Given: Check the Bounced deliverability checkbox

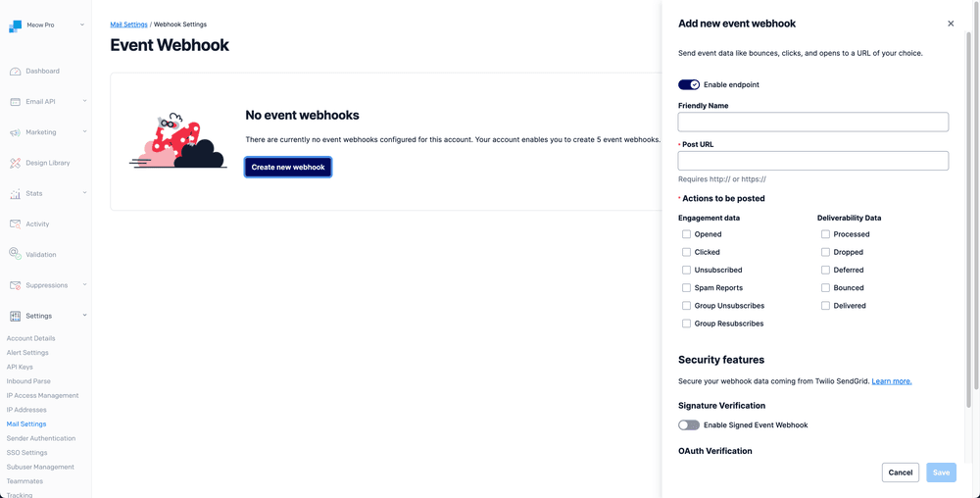Looking at the screenshot, I should point(825,288).
